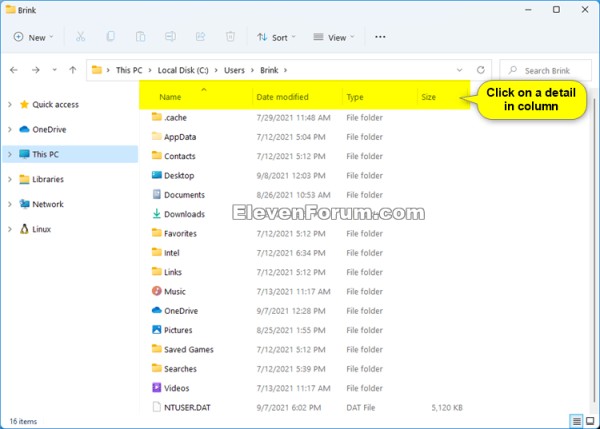The image size is (600, 429).
Task: Select This PC in navigation pane
Action: (x=70, y=154)
